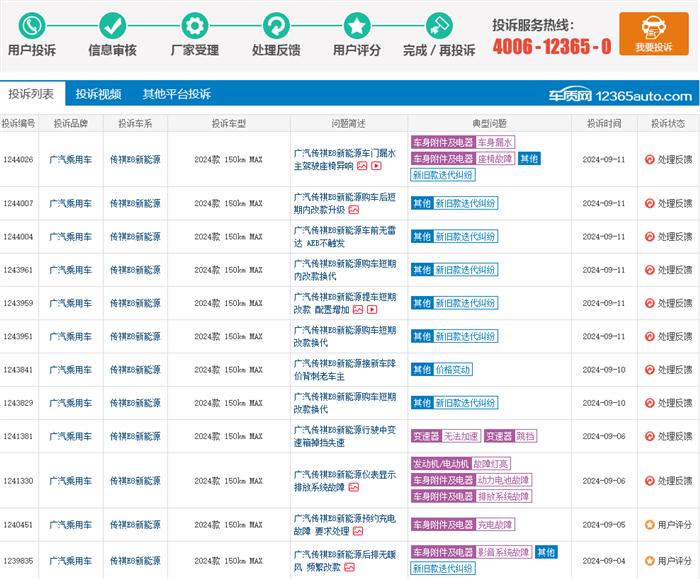Click the 用户投诉 phone step icon
Image resolution: width=700 pixels, height=579 pixels.
[31, 25]
